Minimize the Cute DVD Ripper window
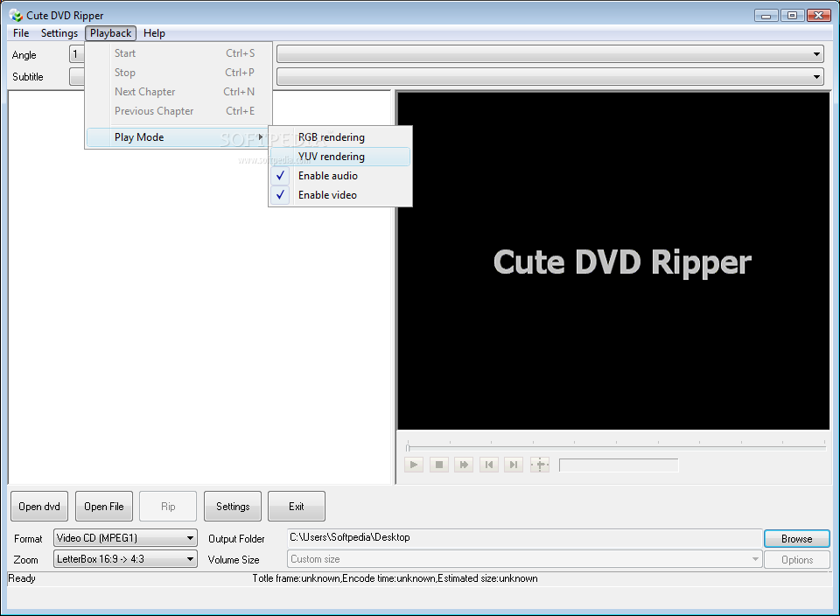 pos(766,16)
